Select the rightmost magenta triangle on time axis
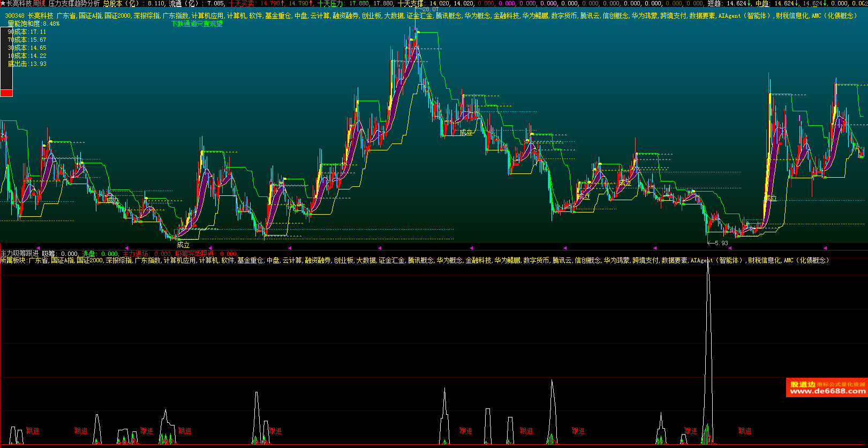The width and height of the screenshot is (868, 448). (x=825, y=248)
